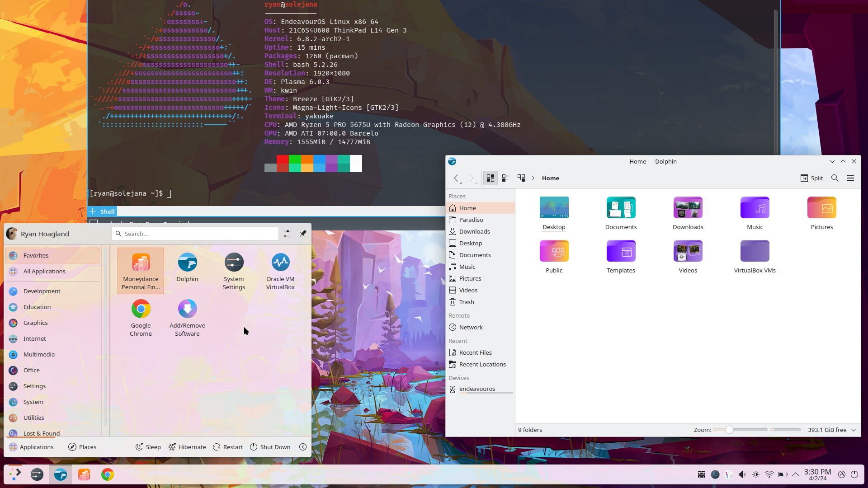This screenshot has width=868, height=488.
Task: Switch Dolphin to Details tree view mode
Action: (x=521, y=178)
